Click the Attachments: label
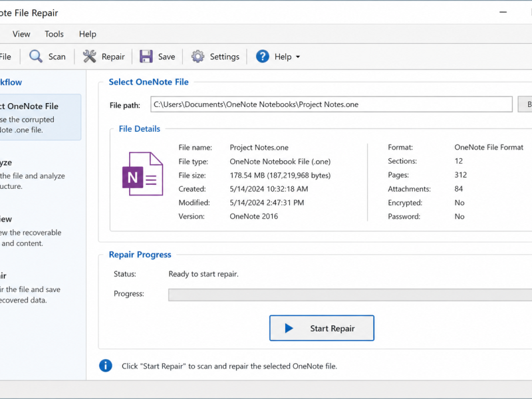This screenshot has width=532, height=399. click(409, 189)
